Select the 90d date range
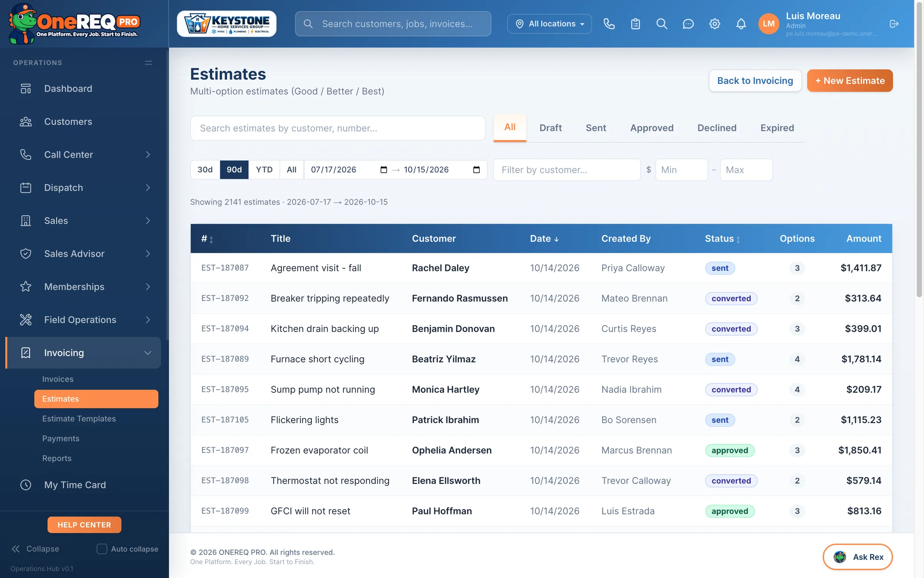This screenshot has width=924, height=578. coord(234,170)
